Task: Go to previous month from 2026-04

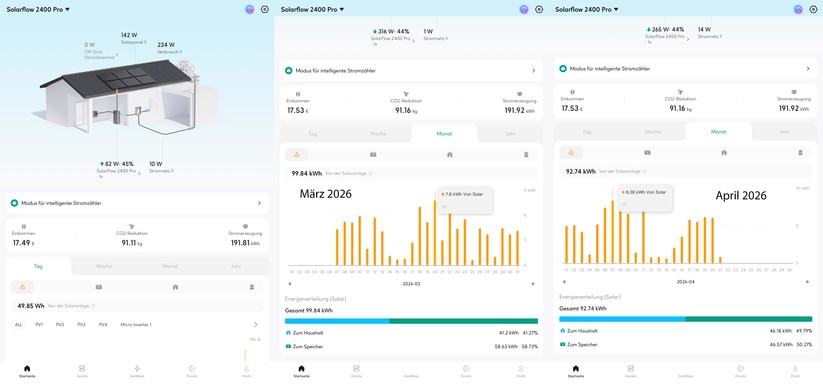Action: click(564, 282)
